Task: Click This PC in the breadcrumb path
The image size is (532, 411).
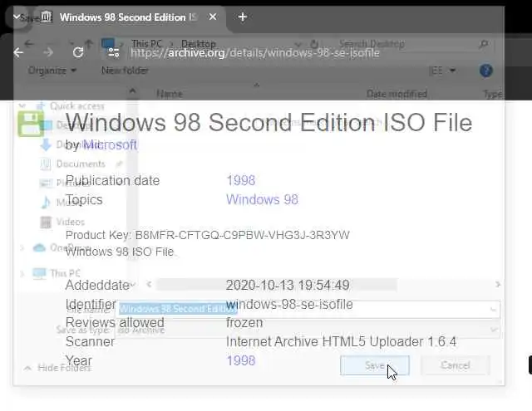Action: click(147, 44)
